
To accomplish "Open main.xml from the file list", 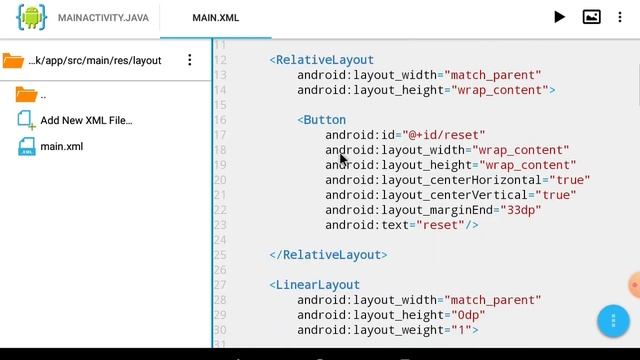I will pyautogui.click(x=62, y=147).
